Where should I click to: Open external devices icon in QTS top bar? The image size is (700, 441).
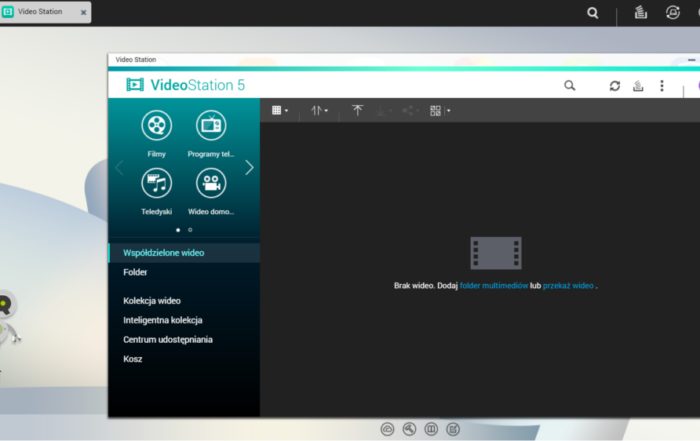pos(673,12)
